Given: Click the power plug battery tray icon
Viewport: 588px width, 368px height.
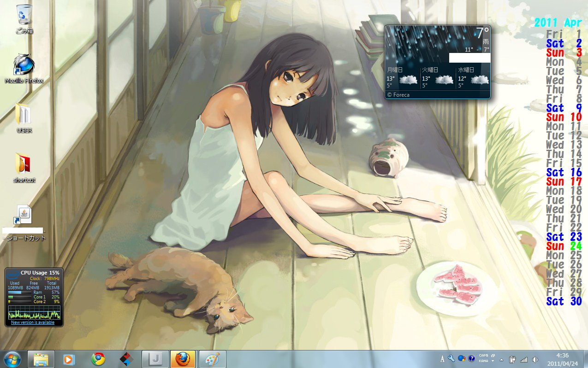Looking at the screenshot, I should point(512,359).
